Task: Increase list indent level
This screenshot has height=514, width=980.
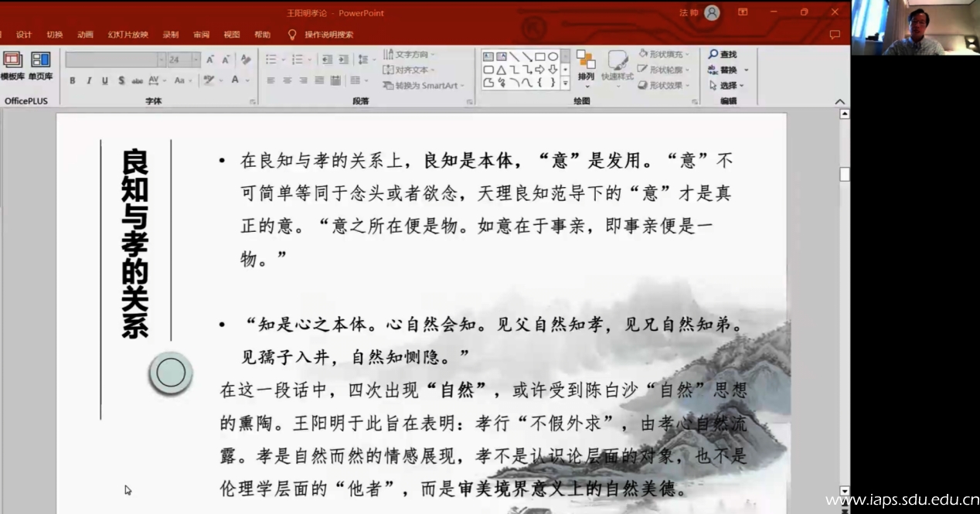Action: click(x=343, y=60)
